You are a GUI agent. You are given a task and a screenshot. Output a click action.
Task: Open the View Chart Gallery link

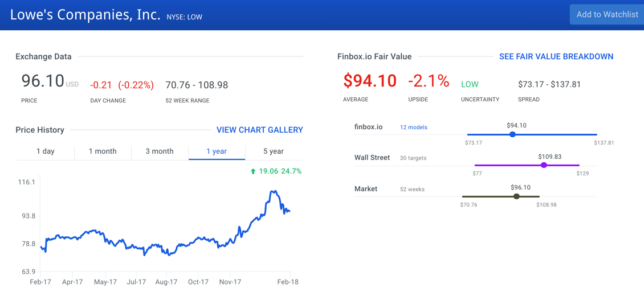coord(259,130)
